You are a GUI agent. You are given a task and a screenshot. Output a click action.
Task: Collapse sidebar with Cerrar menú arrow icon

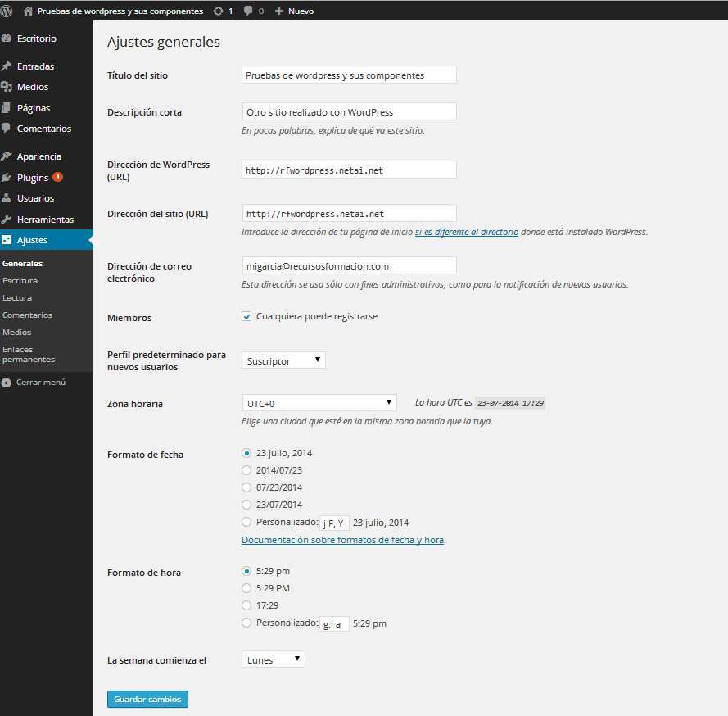7,383
